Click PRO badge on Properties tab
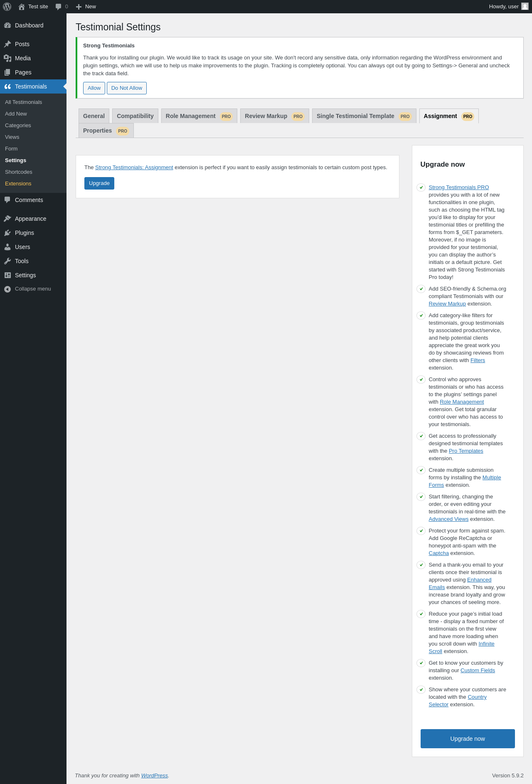 pyautogui.click(x=123, y=131)
